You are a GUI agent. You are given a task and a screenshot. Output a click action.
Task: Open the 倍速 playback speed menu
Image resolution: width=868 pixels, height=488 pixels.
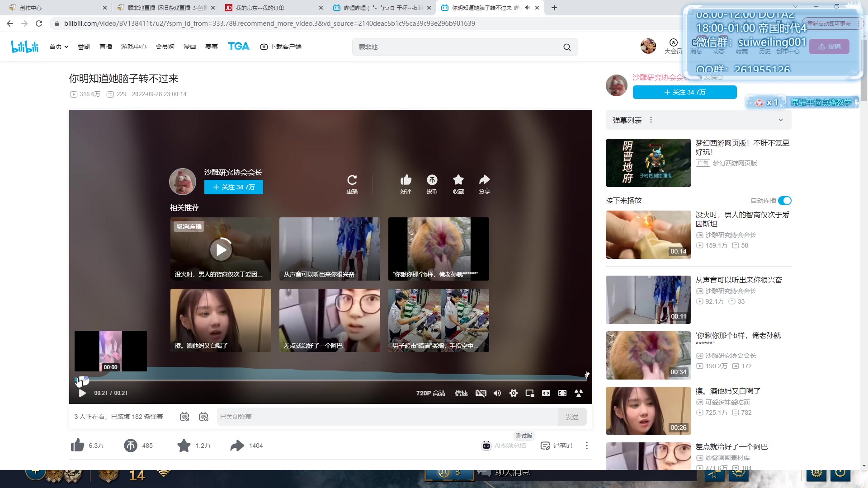[x=461, y=393]
